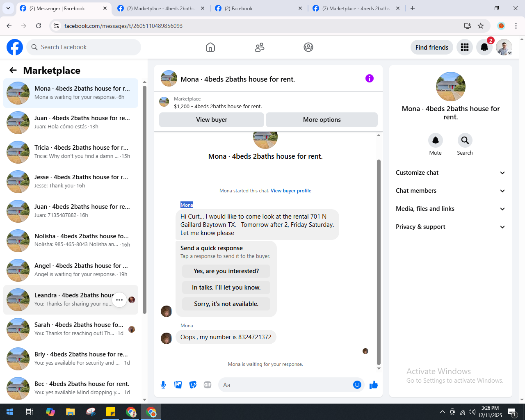The width and height of the screenshot is (525, 420).
Task: Close the (2) Facebook tab
Action: click(x=300, y=8)
